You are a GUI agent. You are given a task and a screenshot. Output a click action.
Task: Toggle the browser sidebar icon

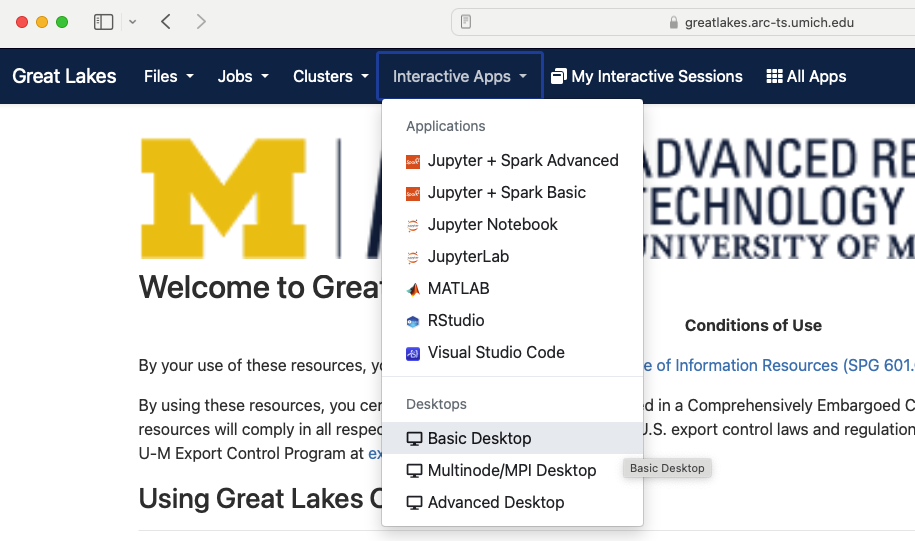click(x=103, y=22)
